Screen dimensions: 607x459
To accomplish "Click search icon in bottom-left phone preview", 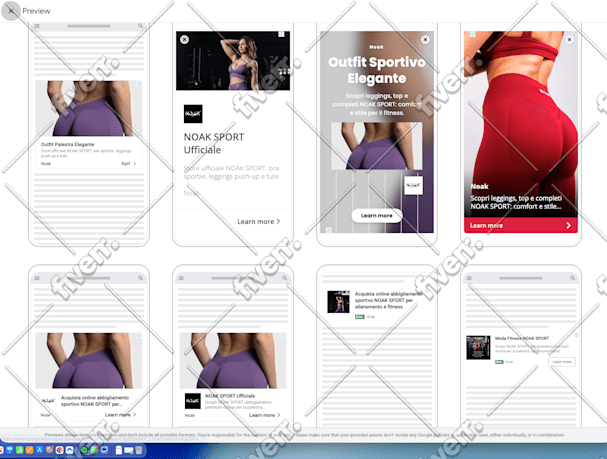I will [141, 278].
